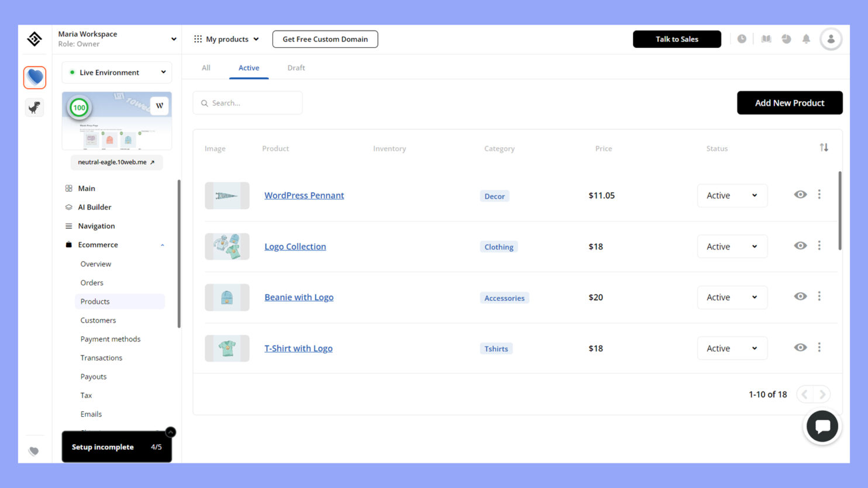The image size is (868, 488).
Task: Toggle visibility eye for Logo Collection
Action: click(800, 245)
